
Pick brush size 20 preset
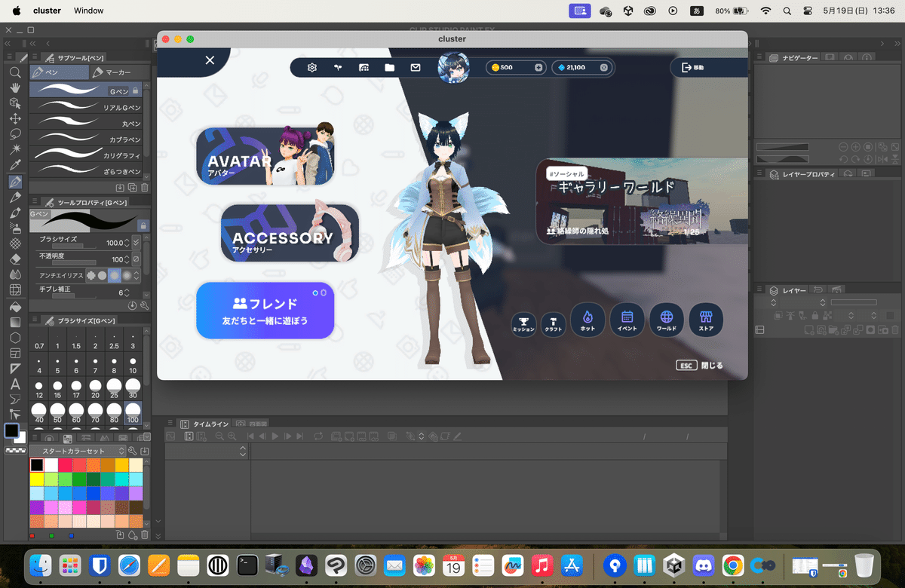coord(96,387)
